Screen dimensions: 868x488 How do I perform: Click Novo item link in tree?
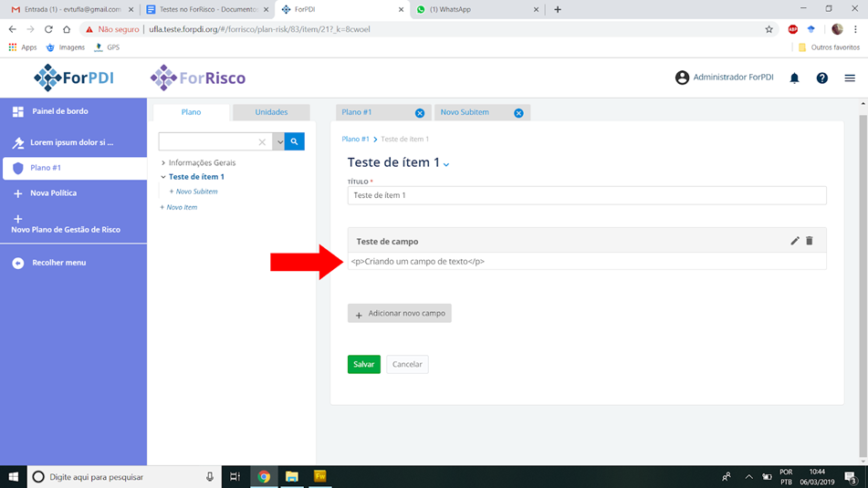[178, 207]
